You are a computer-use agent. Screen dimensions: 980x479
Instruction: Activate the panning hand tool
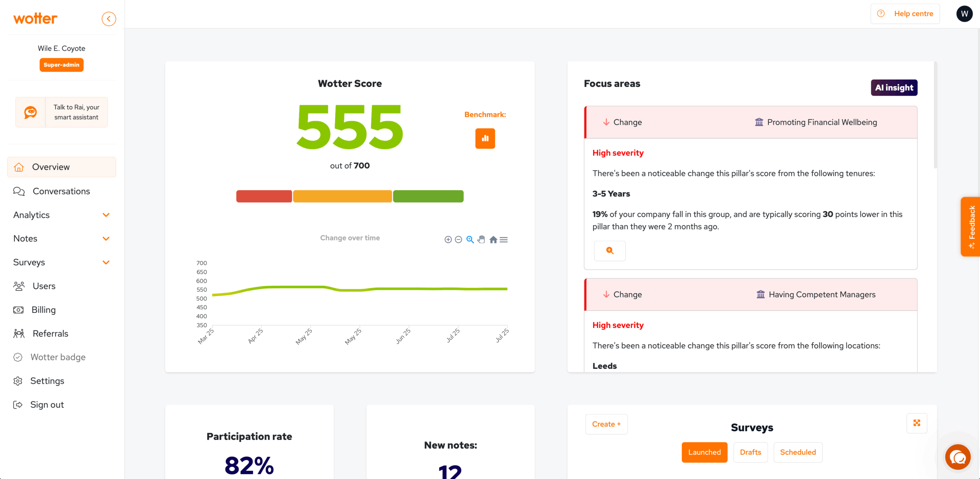click(481, 239)
